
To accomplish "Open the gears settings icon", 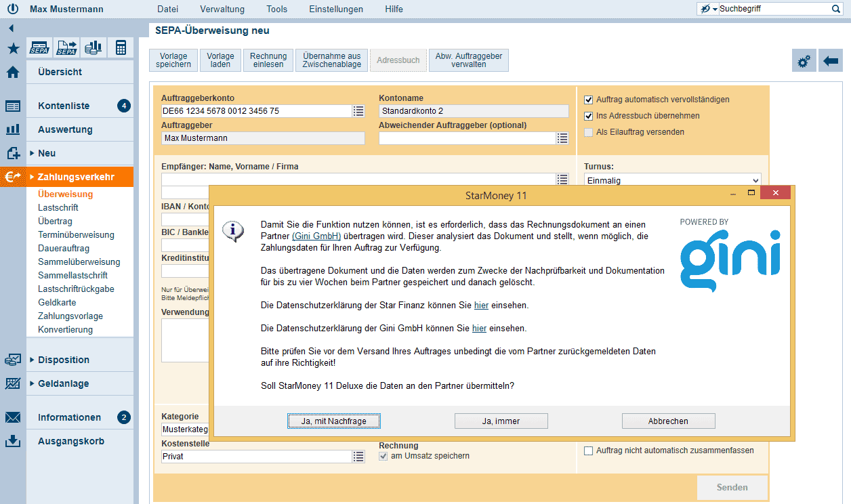I will point(804,60).
